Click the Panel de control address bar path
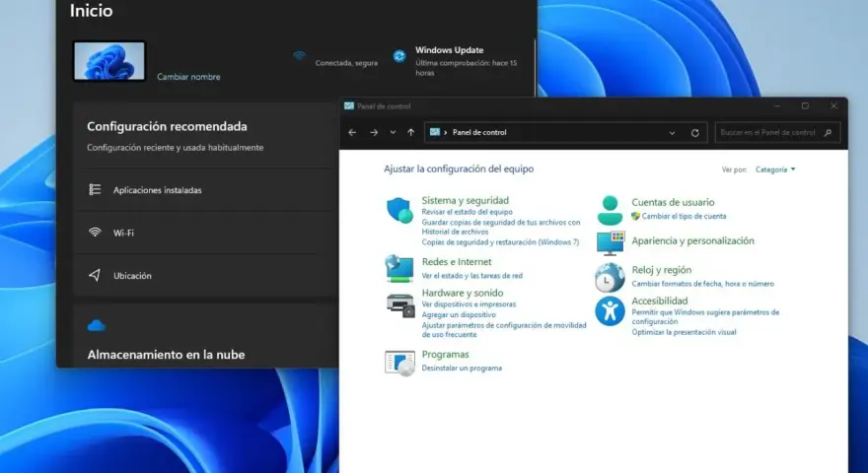The width and height of the screenshot is (868, 473). [x=479, y=133]
